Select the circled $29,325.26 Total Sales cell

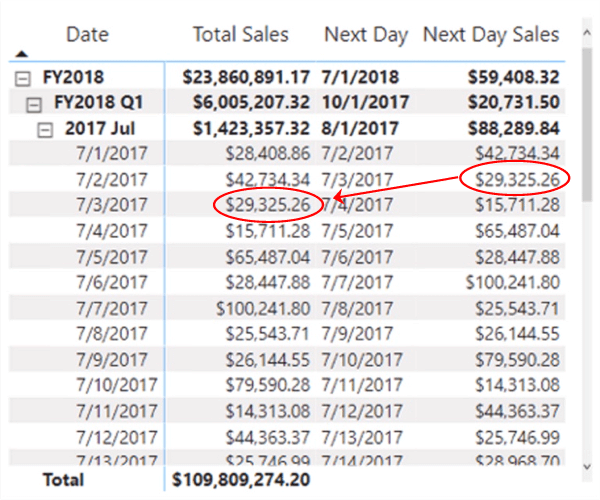(x=268, y=205)
